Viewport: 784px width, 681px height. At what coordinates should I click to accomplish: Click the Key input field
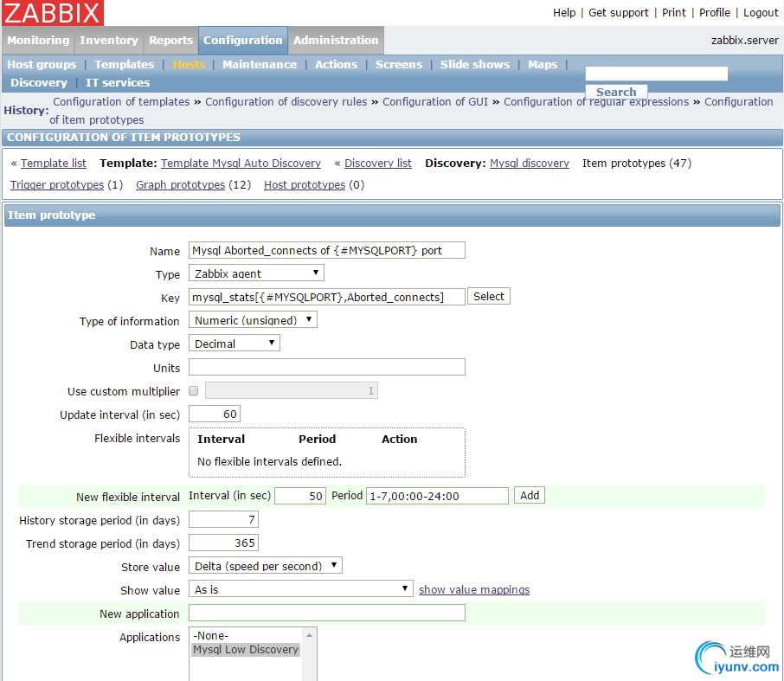click(327, 297)
